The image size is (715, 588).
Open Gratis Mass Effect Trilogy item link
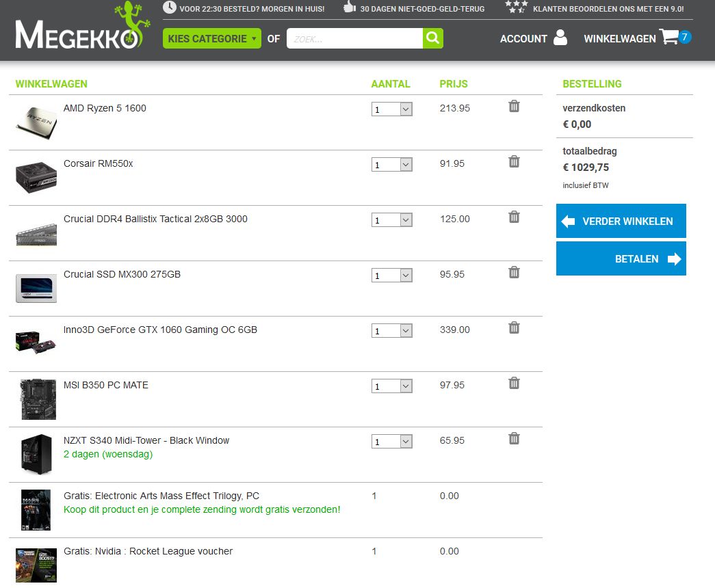(161, 496)
